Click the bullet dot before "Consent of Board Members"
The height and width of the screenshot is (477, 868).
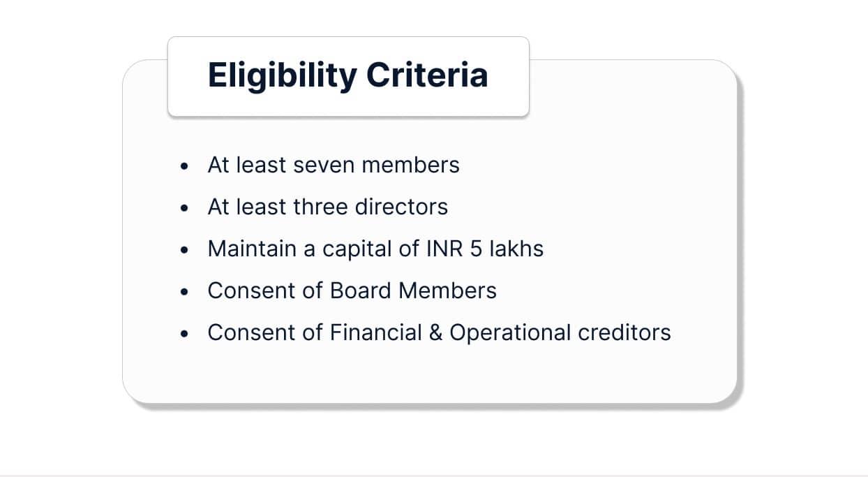point(184,292)
